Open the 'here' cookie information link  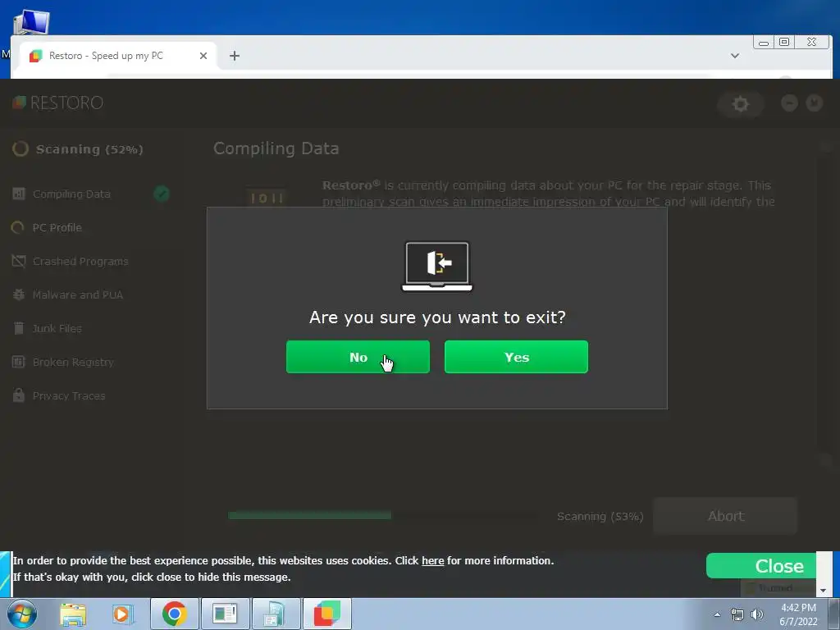(x=433, y=561)
